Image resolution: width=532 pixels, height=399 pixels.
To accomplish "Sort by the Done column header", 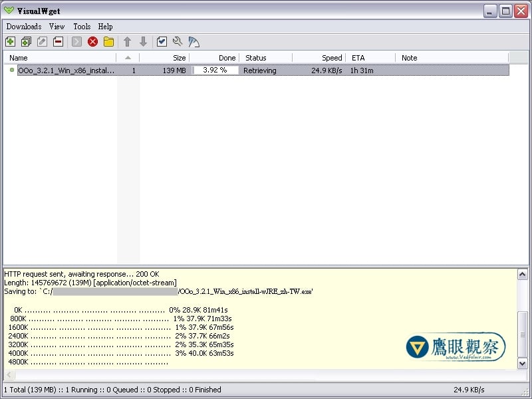I will click(x=214, y=58).
